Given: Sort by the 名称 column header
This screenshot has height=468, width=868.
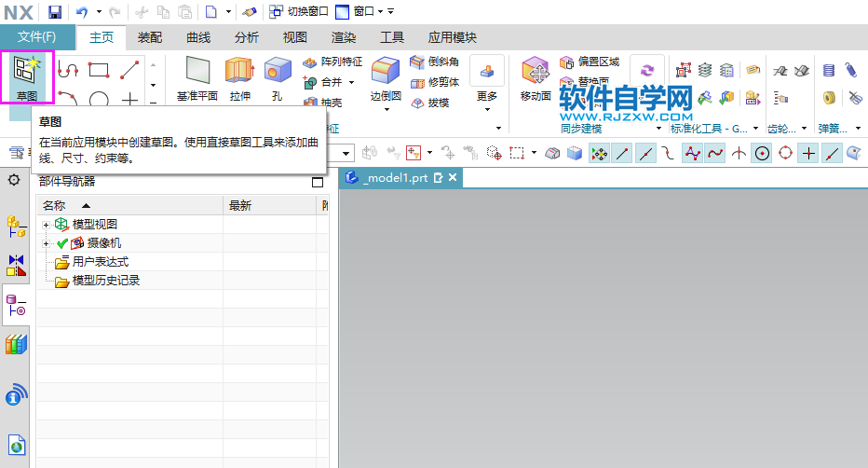Looking at the screenshot, I should (x=130, y=205).
